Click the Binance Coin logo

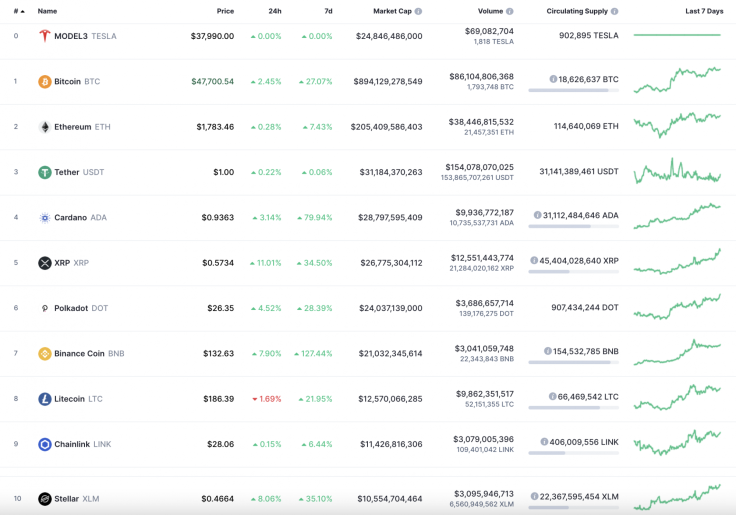45,354
